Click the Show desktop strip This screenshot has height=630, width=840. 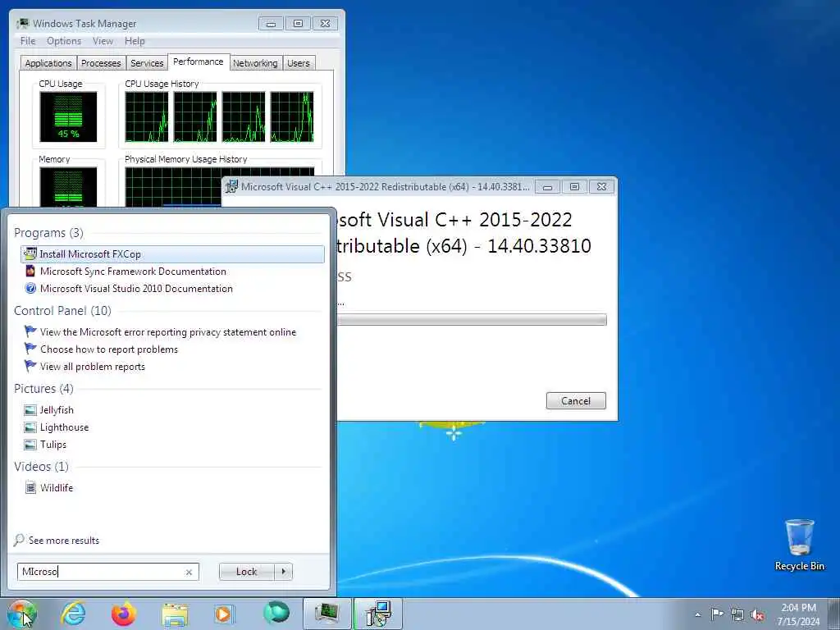coord(833,614)
